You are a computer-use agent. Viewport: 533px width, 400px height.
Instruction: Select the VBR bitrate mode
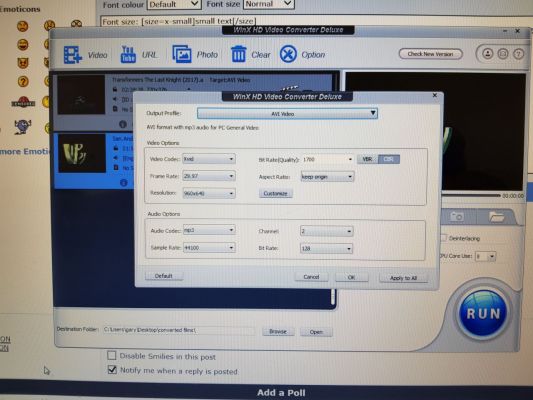click(x=367, y=159)
